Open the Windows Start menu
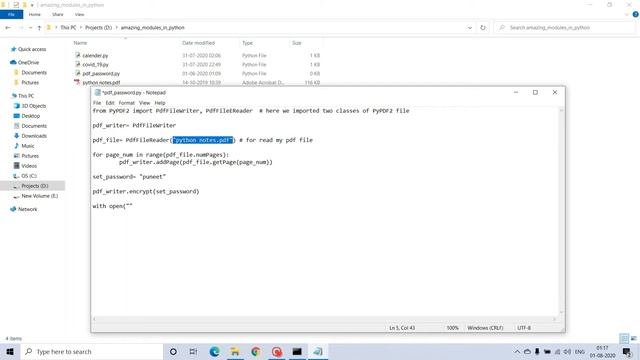640x360 pixels. click(x=10, y=351)
